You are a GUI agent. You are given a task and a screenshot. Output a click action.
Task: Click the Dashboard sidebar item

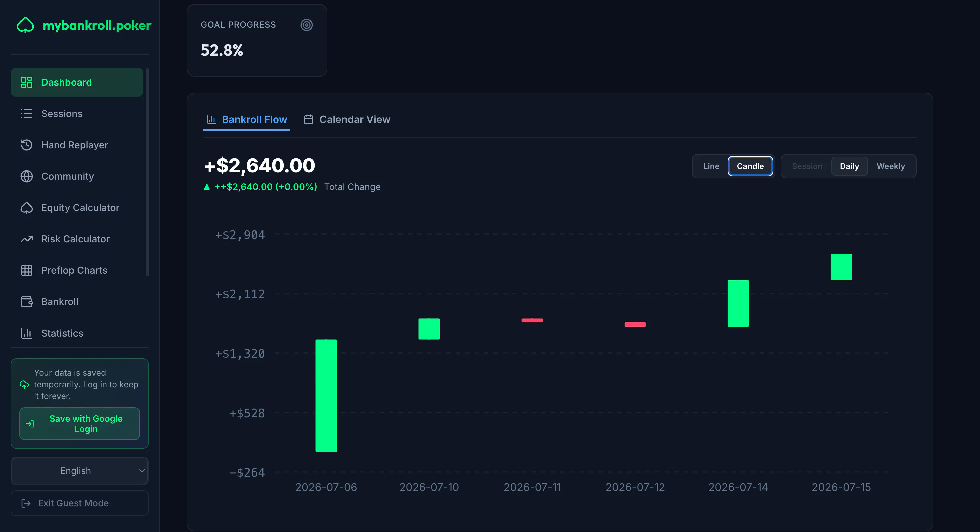77,82
